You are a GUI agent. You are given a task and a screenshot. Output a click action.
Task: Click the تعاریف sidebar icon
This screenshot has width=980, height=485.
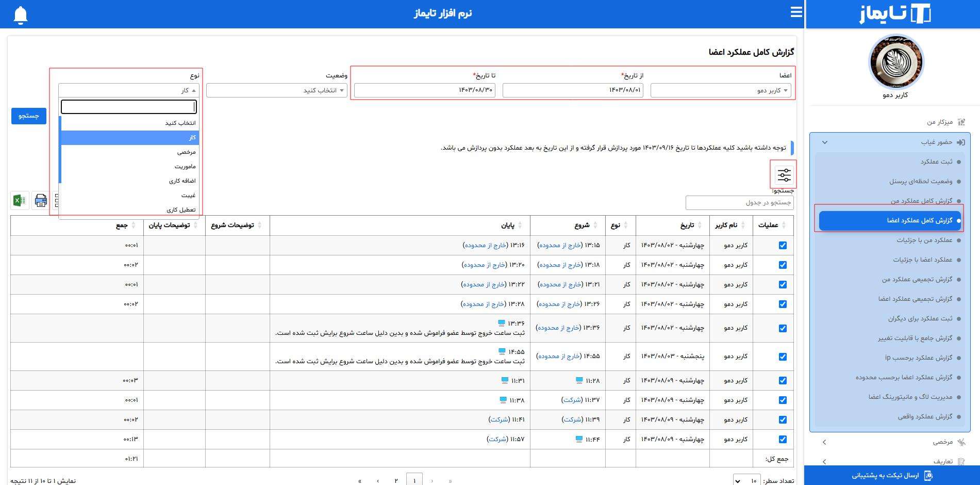(961, 462)
